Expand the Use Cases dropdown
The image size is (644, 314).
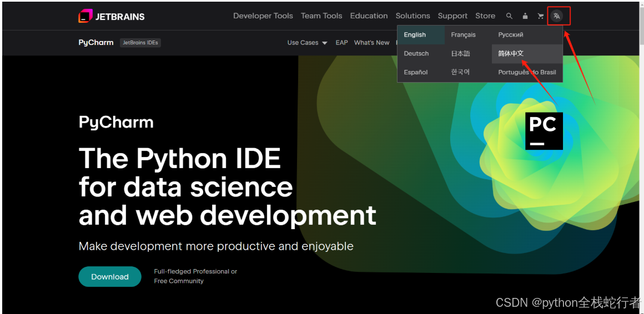(x=307, y=43)
